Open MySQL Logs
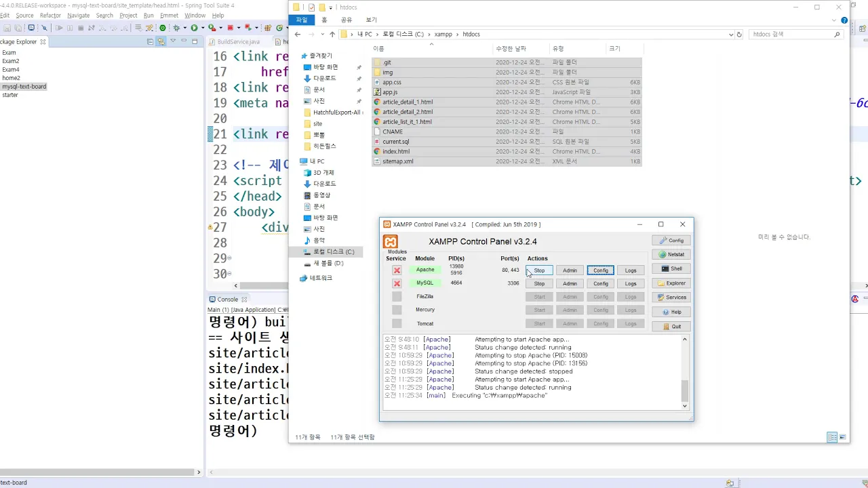This screenshot has width=868, height=488. point(631,283)
